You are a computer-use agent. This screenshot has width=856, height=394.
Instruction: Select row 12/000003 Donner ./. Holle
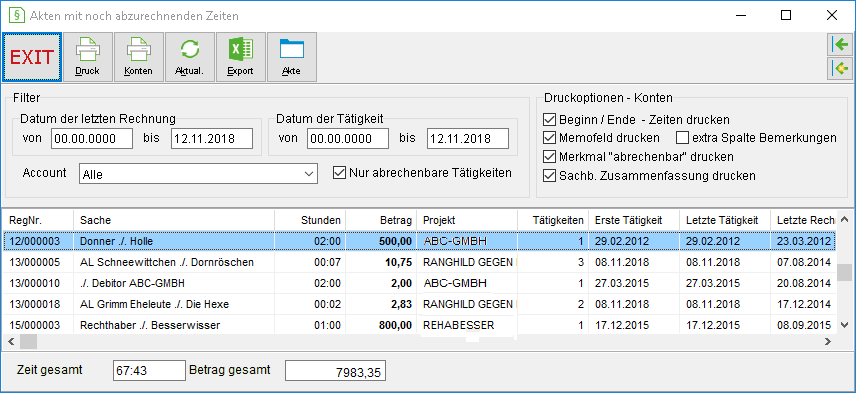419,241
